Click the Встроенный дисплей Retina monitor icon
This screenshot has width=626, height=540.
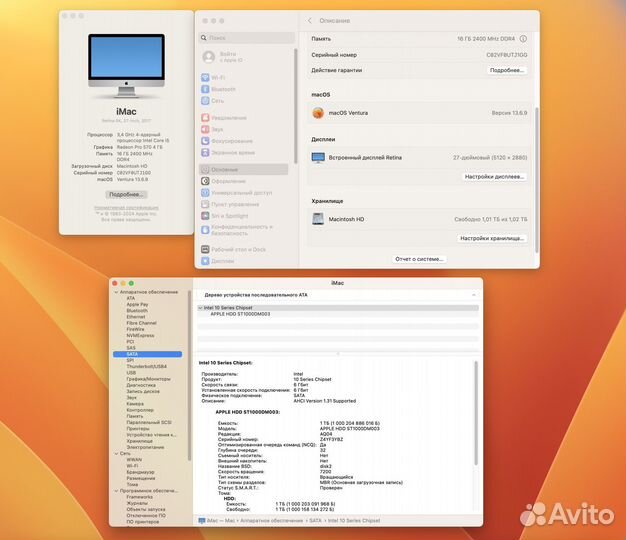pyautogui.click(x=318, y=158)
